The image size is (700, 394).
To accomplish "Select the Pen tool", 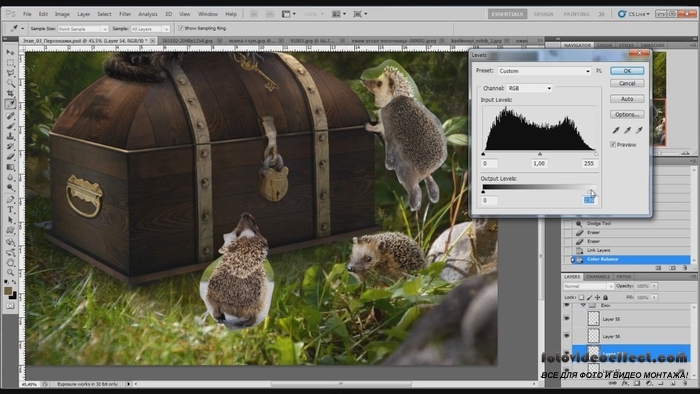I will point(10,199).
